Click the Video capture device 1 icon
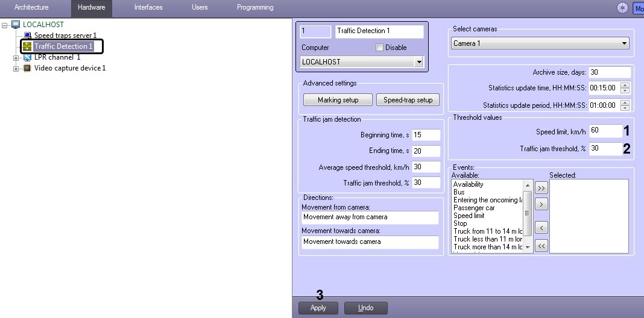 27,68
